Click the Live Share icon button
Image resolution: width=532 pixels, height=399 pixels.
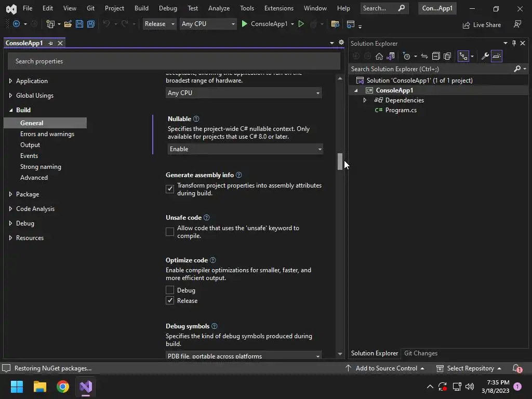tap(467, 25)
